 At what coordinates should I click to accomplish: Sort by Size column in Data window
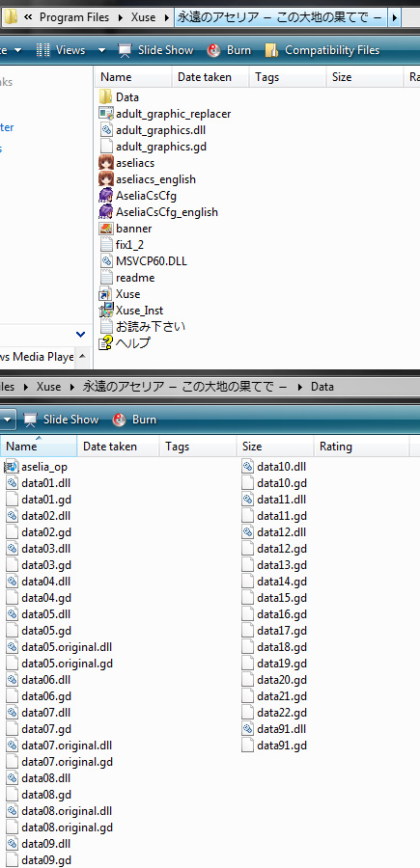275,447
